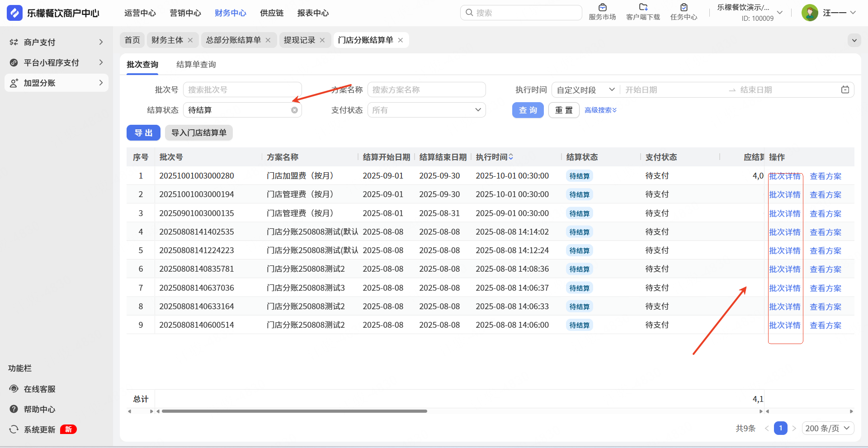Close the 提现记录 tab
This screenshot has height=448, width=868.
[322, 40]
